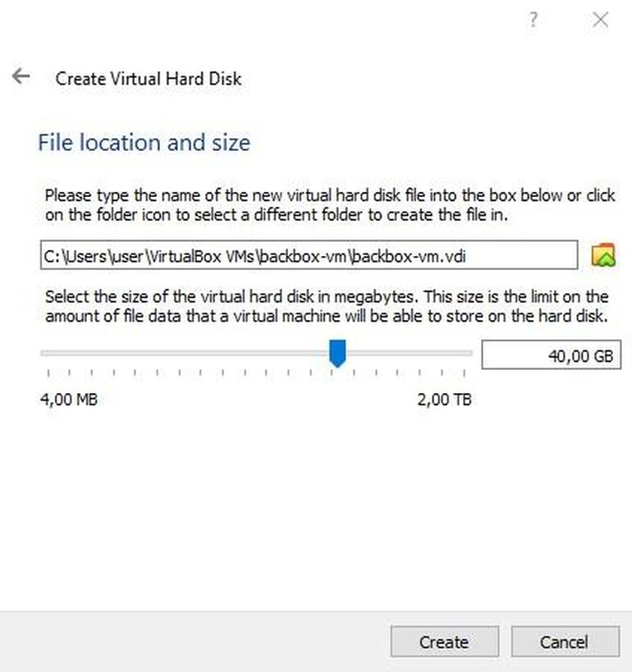
Task: Close the Create Virtual Hard Disk dialog
Action: (x=600, y=20)
